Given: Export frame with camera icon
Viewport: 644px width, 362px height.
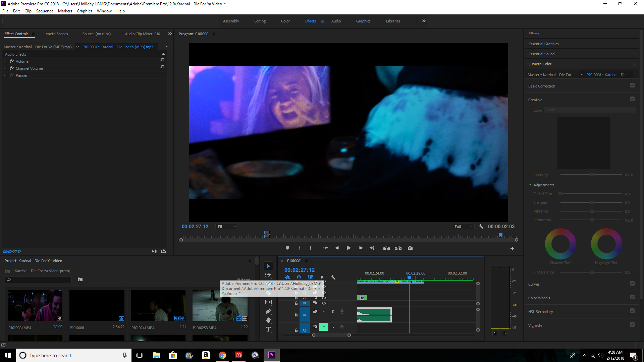Looking at the screenshot, I should 410,248.
